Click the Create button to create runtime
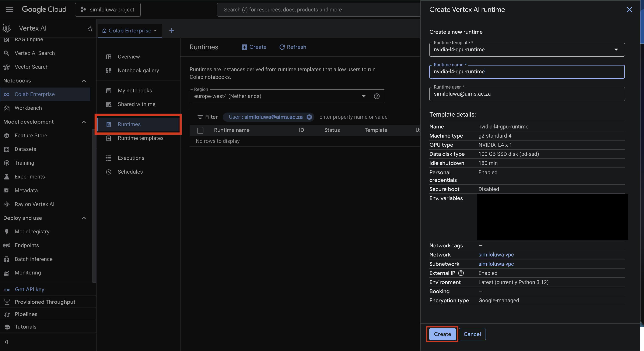 coord(442,334)
